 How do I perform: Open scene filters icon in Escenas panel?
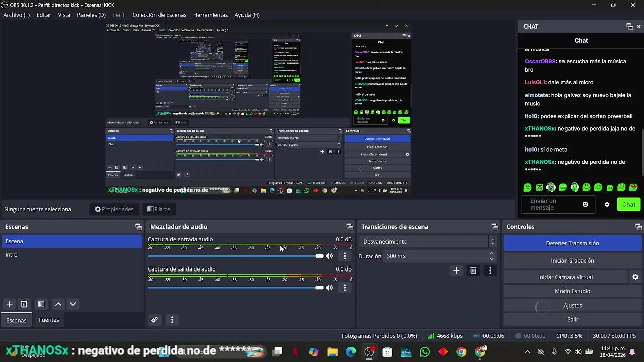click(x=41, y=304)
